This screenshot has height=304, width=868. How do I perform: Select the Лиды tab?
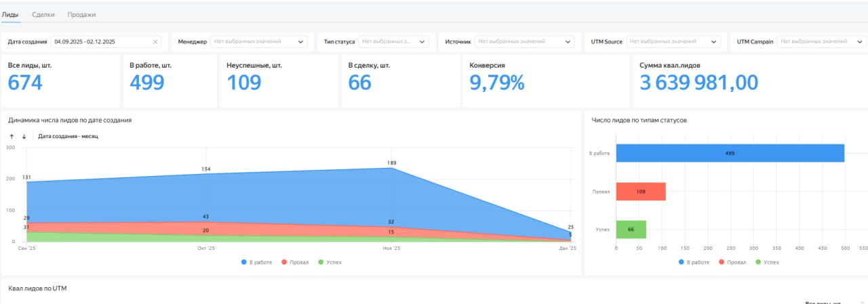(10, 14)
